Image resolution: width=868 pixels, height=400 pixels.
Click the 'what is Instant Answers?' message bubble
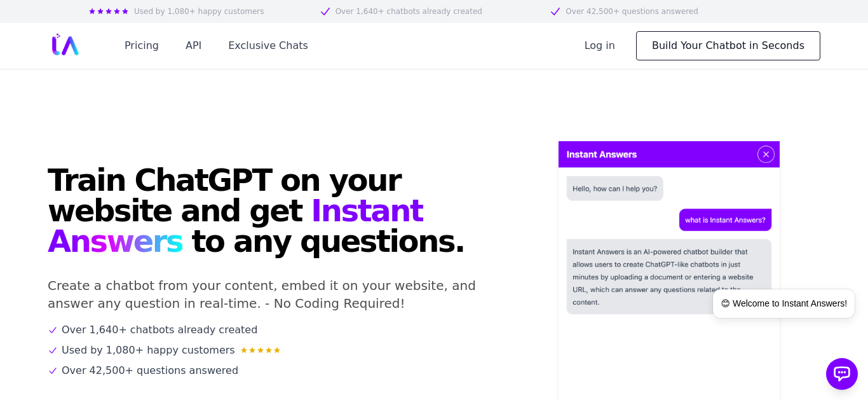[725, 220]
